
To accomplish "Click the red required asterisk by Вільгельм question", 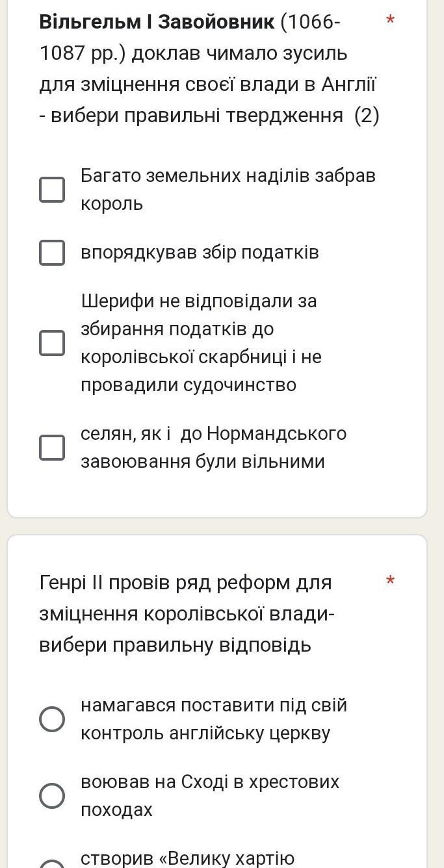I will tap(390, 21).
